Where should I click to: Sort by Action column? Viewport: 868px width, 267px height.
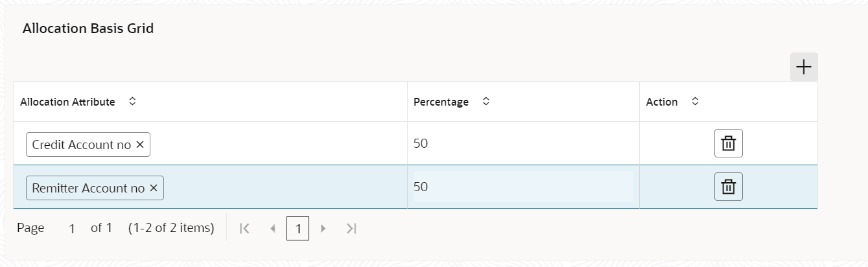click(x=695, y=102)
